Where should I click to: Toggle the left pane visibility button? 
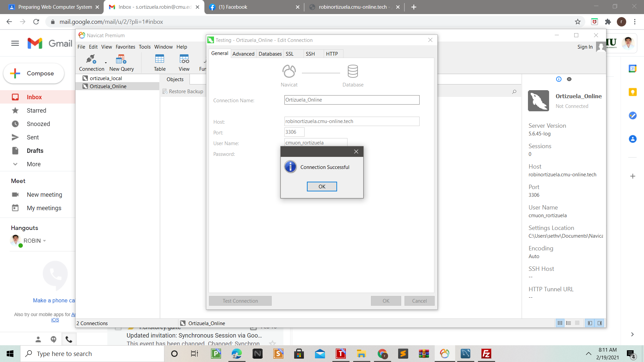[x=590, y=323]
